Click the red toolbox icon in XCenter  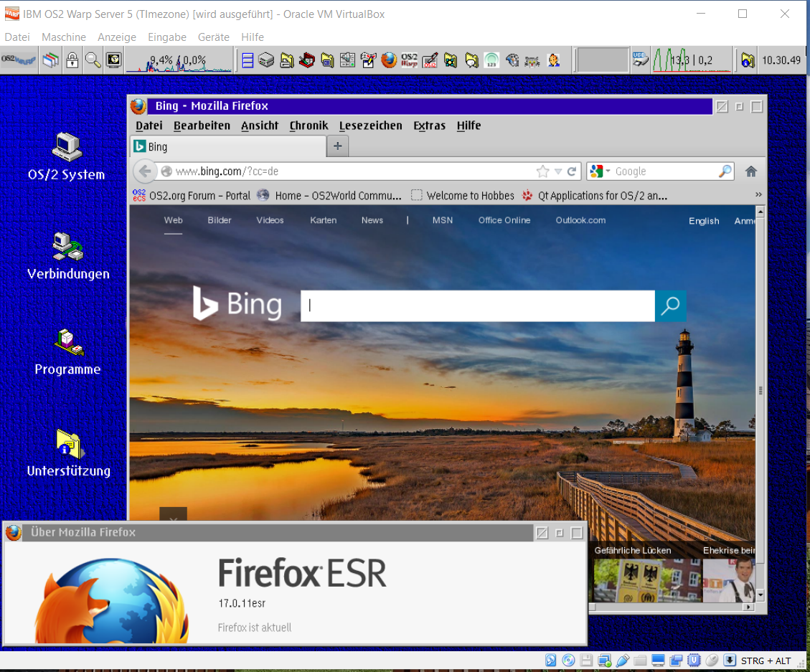[307, 60]
